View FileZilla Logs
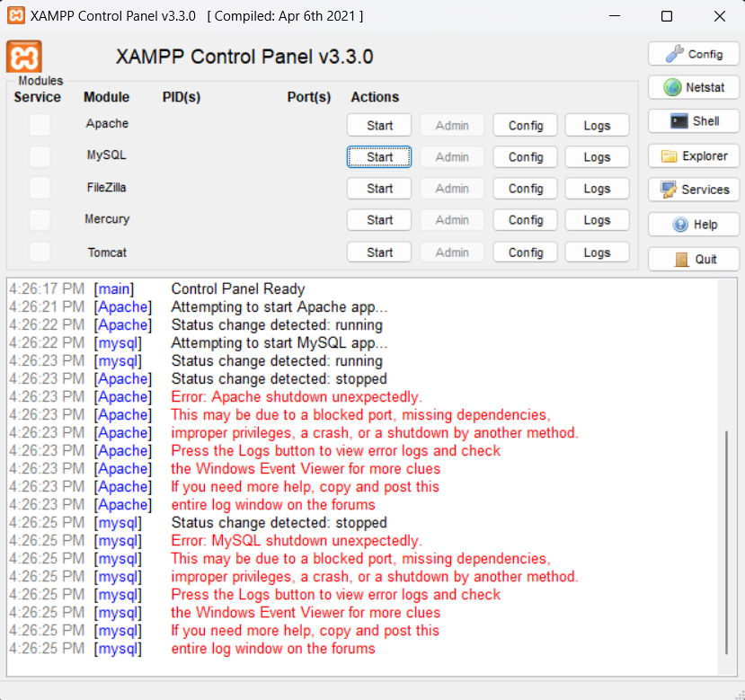Screen dimensions: 745x700 pos(597,189)
